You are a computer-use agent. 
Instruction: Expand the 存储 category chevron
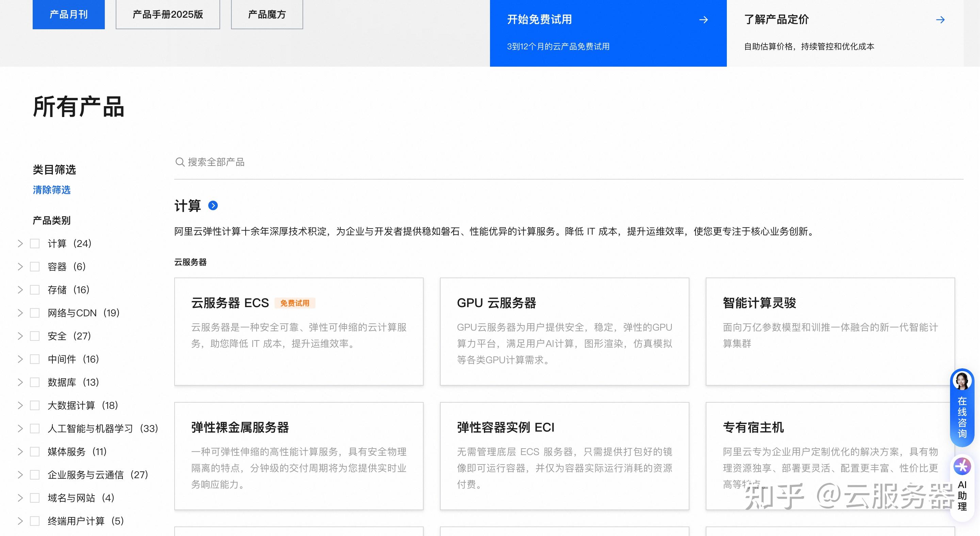coord(20,290)
